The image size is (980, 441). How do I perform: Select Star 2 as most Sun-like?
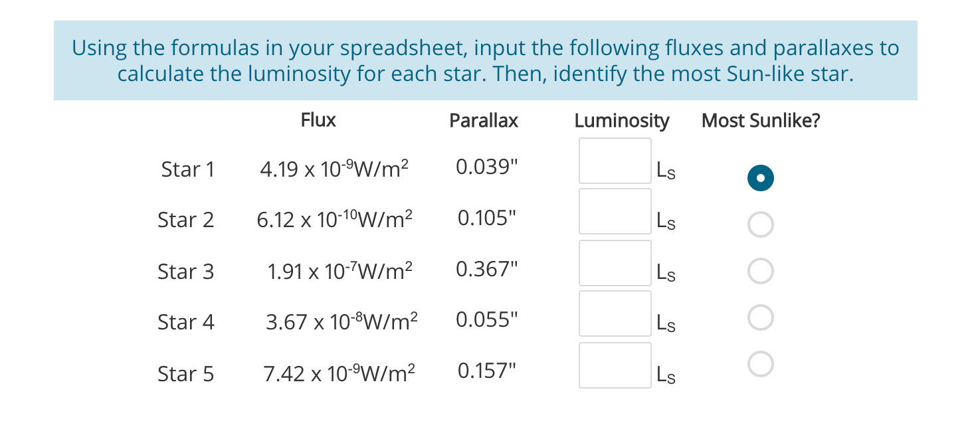pyautogui.click(x=760, y=224)
